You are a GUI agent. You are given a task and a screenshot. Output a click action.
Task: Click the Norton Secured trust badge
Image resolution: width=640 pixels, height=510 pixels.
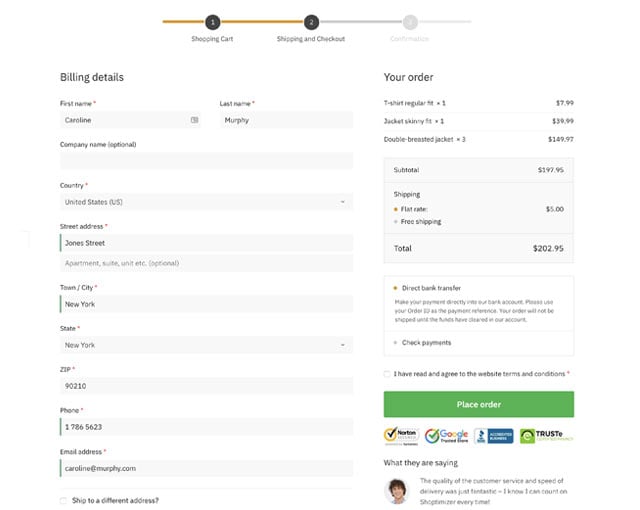pyautogui.click(x=401, y=436)
